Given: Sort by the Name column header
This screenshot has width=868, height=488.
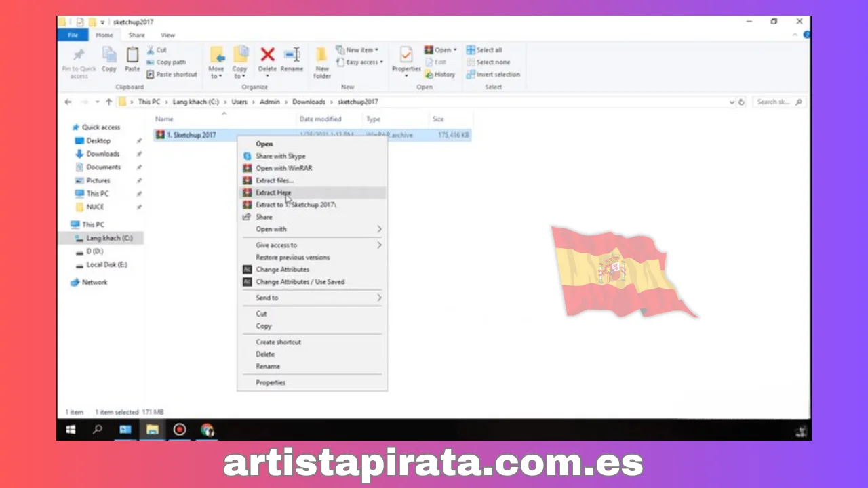Looking at the screenshot, I should [x=165, y=119].
